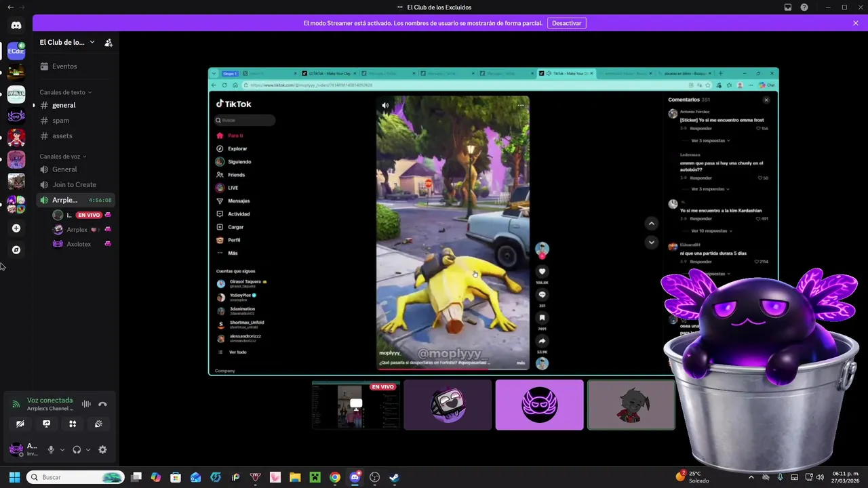868x488 pixels.
Task: Select the ECdlE server icon
Action: (x=16, y=50)
